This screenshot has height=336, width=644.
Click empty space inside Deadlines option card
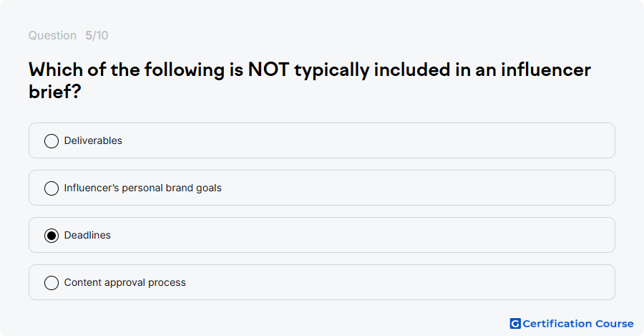[370, 235]
